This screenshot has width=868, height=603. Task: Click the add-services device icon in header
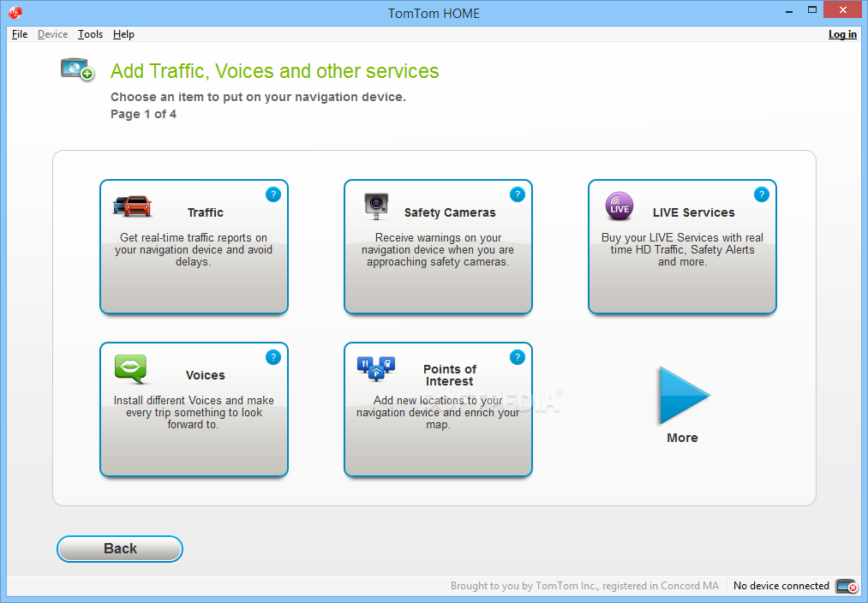pyautogui.click(x=77, y=69)
